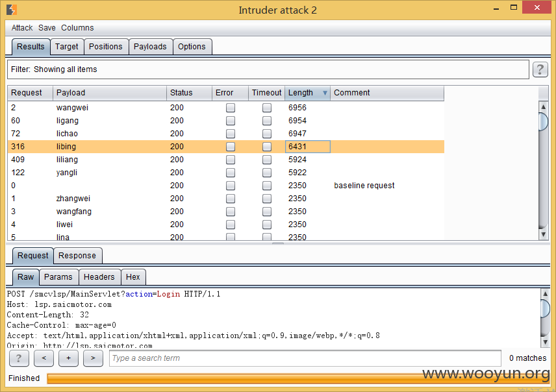Select the liliang payload row
The width and height of the screenshot is (556, 392).
coord(225,160)
